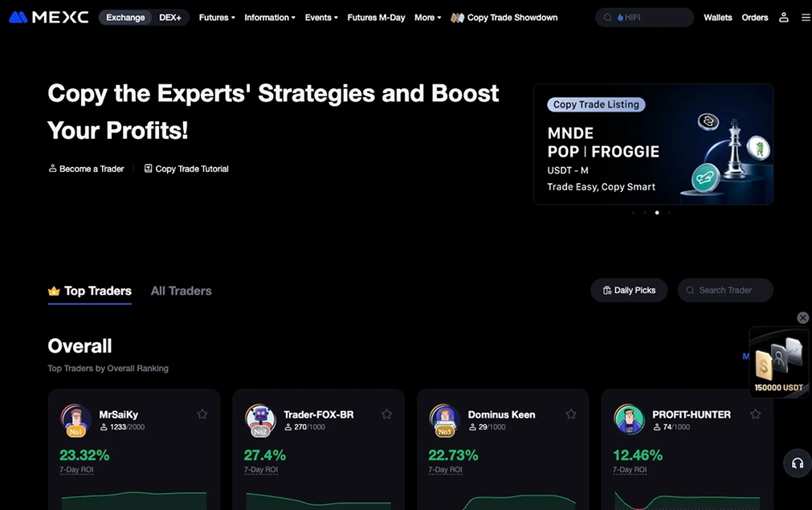Focus the HIFI header search box

(644, 18)
